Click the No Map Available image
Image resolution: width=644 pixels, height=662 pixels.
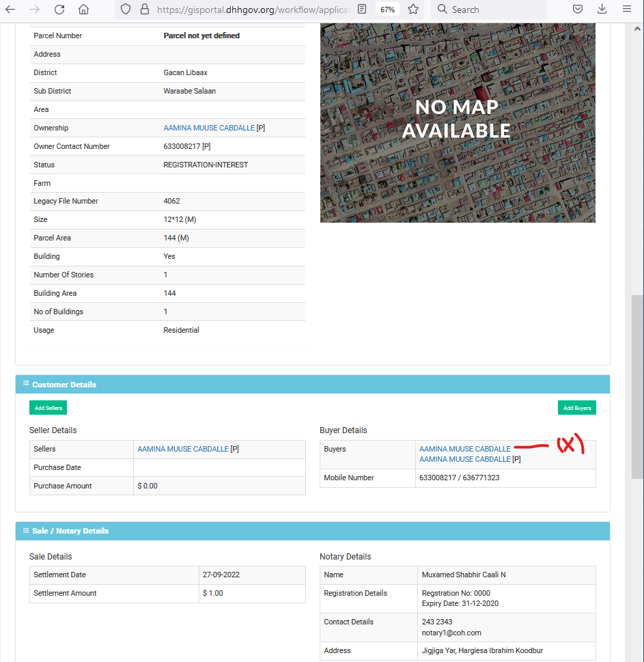point(458,123)
